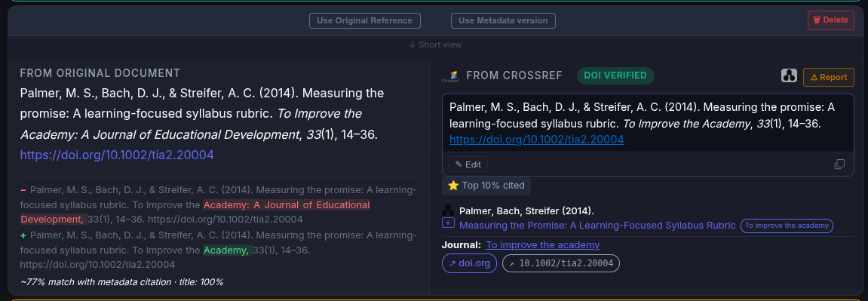Click the FROM ORIGINAL DOCUMENT heading
Image resolution: width=868 pixels, height=301 pixels.
pos(100,73)
